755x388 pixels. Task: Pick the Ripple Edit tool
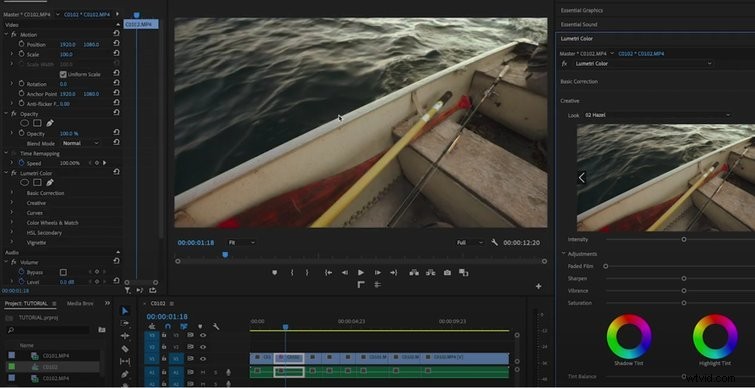tap(125, 336)
